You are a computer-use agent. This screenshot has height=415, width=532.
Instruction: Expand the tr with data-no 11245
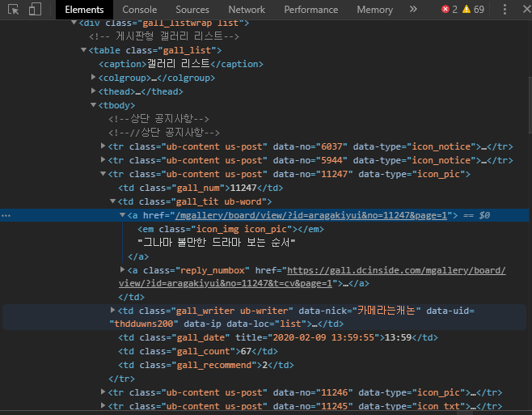point(103,405)
